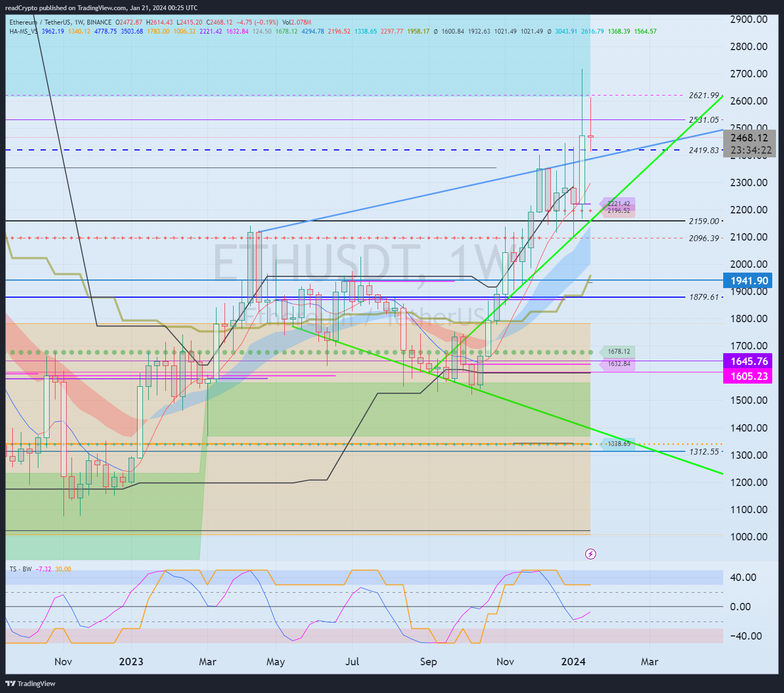The height and width of the screenshot is (693, 784).
Task: Click the 0.00 oscillator axis label
Action: (x=740, y=607)
